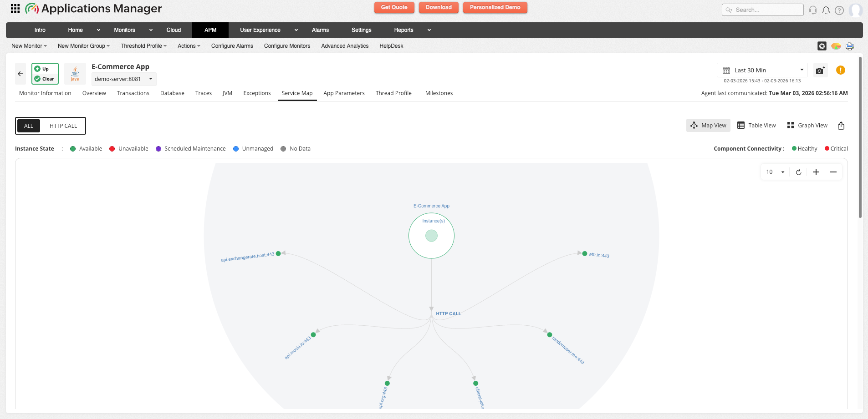Open the user profile avatar

(855, 10)
